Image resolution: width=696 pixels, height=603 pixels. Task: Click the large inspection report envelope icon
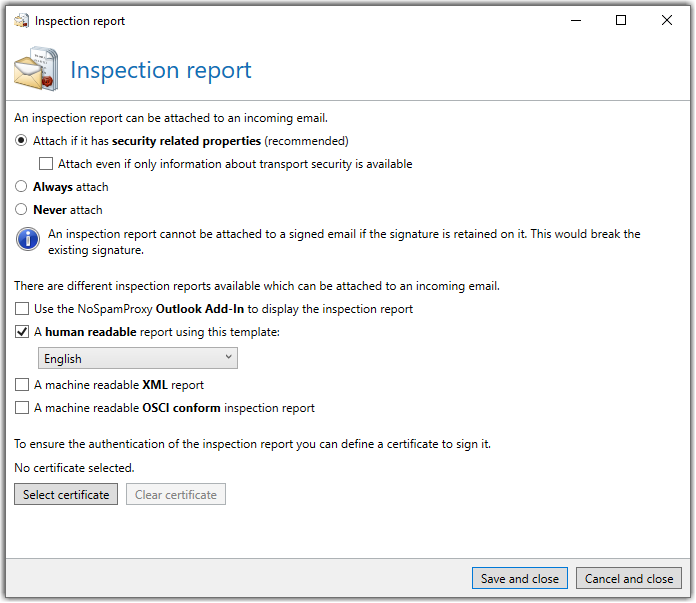coord(36,69)
